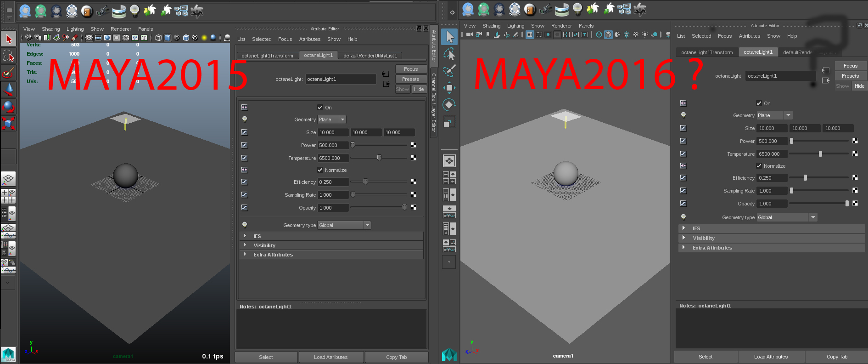The width and height of the screenshot is (868, 364).
Task: Uncheck the On checkbox in Maya 2016
Action: [x=759, y=103]
